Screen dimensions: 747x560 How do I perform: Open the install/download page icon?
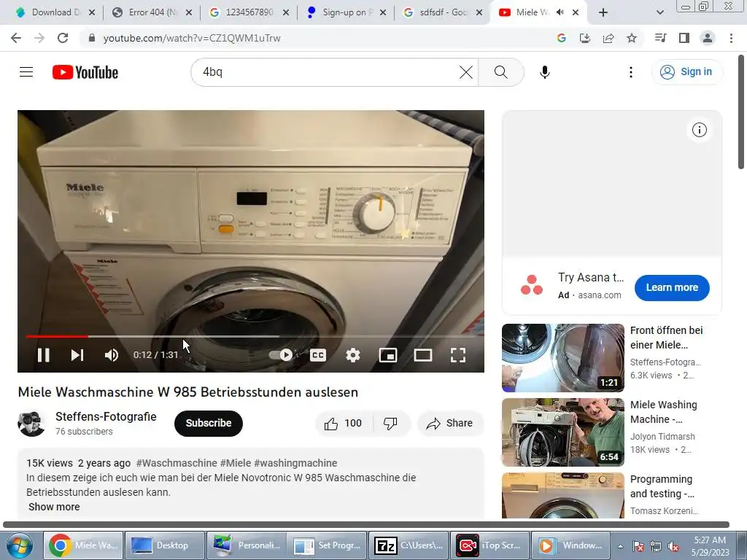584,38
